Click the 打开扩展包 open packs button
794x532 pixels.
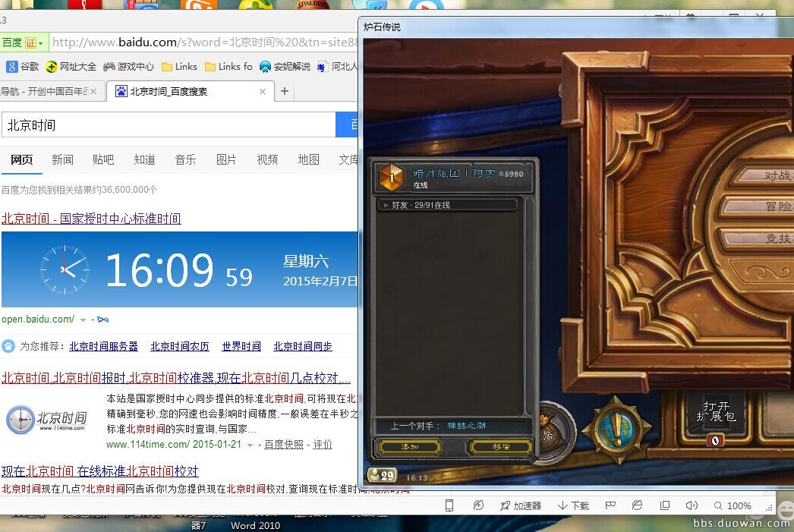click(x=716, y=413)
